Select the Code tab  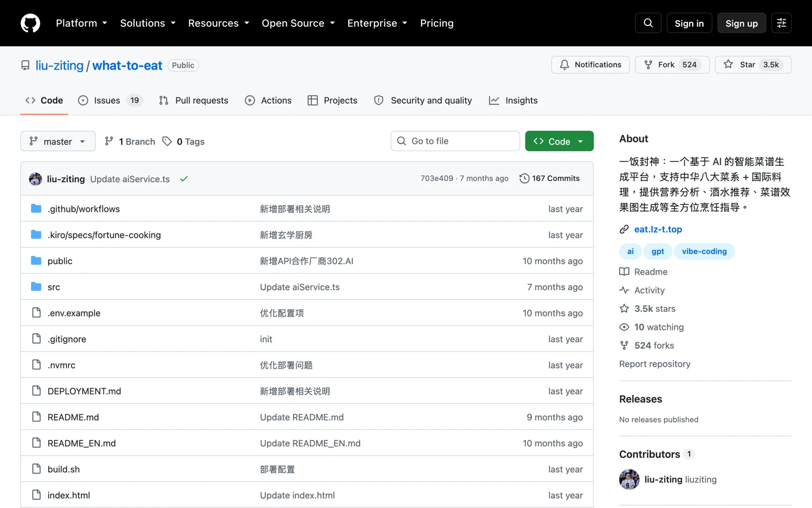pyautogui.click(x=44, y=101)
